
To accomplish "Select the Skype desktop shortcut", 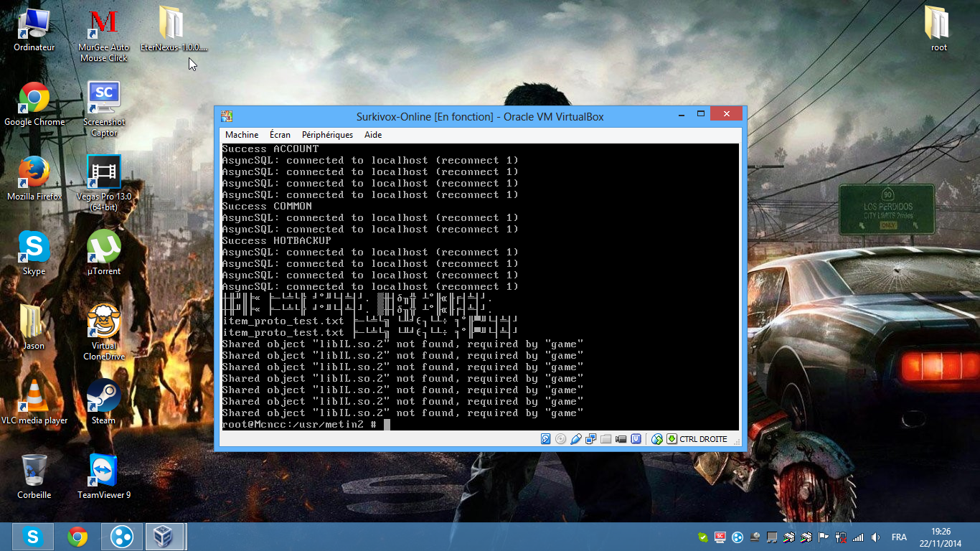I will click(34, 253).
